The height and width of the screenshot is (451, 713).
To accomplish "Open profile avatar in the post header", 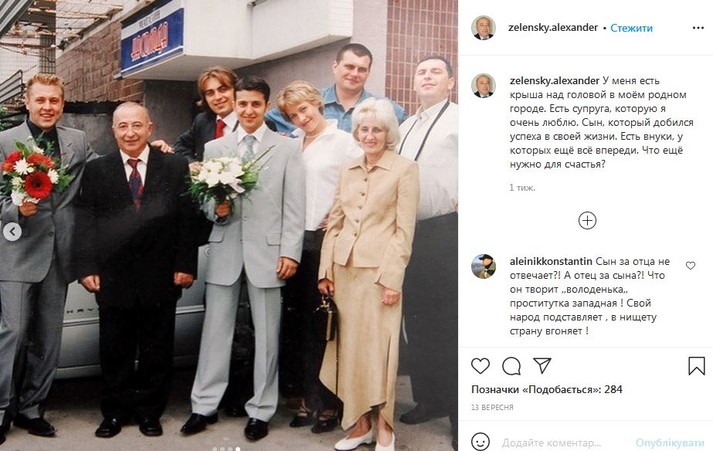I will tap(483, 28).
